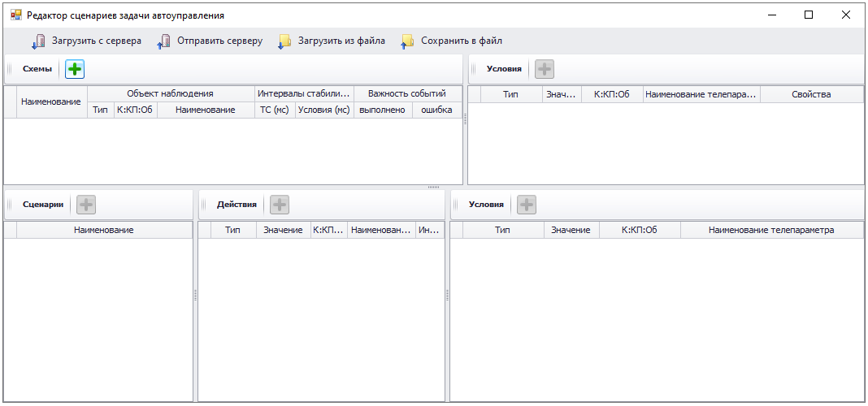The height and width of the screenshot is (406, 868).
Task: Click the Значение header in Действия table
Action: tap(283, 231)
